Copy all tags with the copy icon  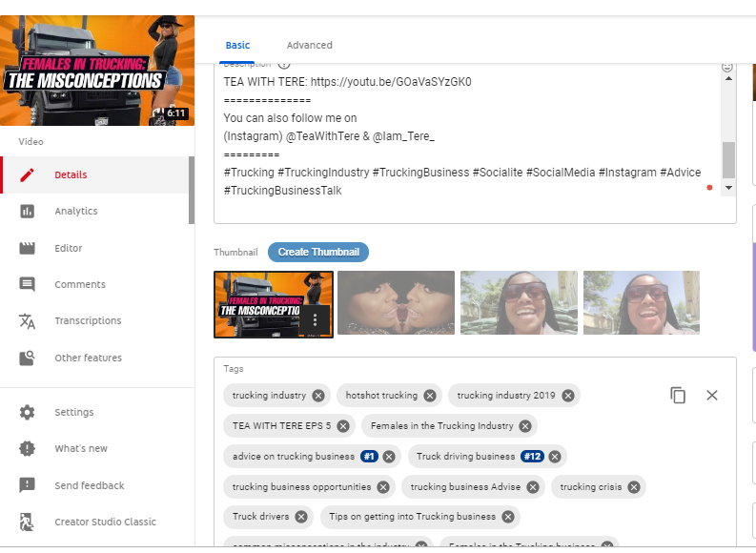678,395
